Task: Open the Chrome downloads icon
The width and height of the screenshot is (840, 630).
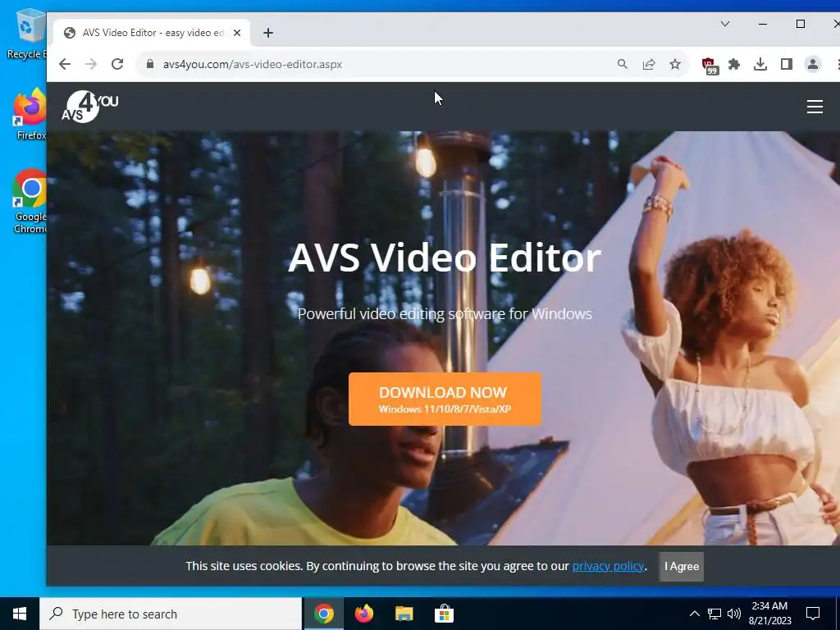Action: click(x=760, y=64)
